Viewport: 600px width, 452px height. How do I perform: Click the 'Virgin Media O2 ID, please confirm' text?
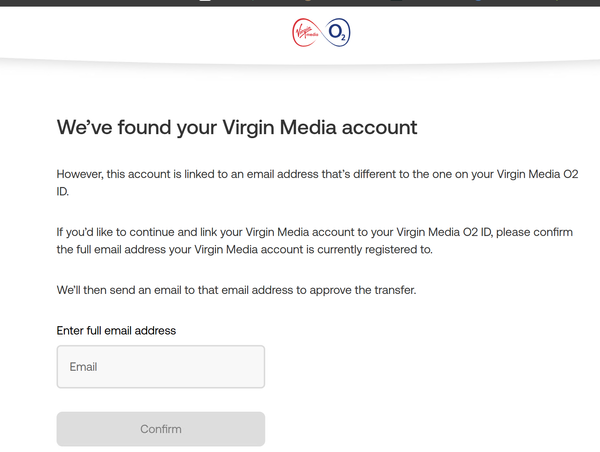(484, 232)
